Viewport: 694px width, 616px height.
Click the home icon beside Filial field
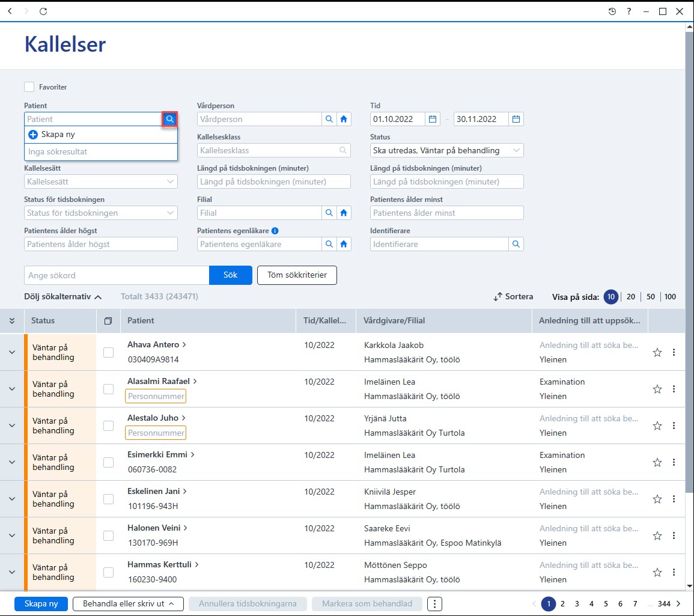(344, 213)
